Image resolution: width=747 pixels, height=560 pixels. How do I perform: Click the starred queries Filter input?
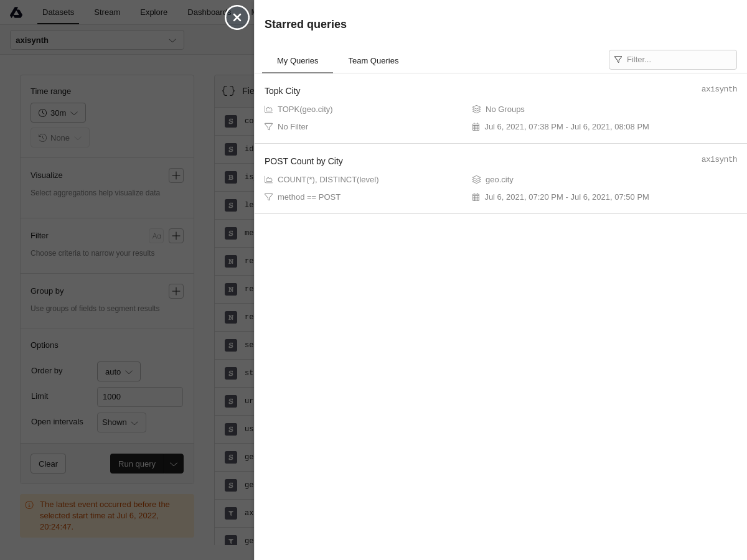tap(679, 60)
